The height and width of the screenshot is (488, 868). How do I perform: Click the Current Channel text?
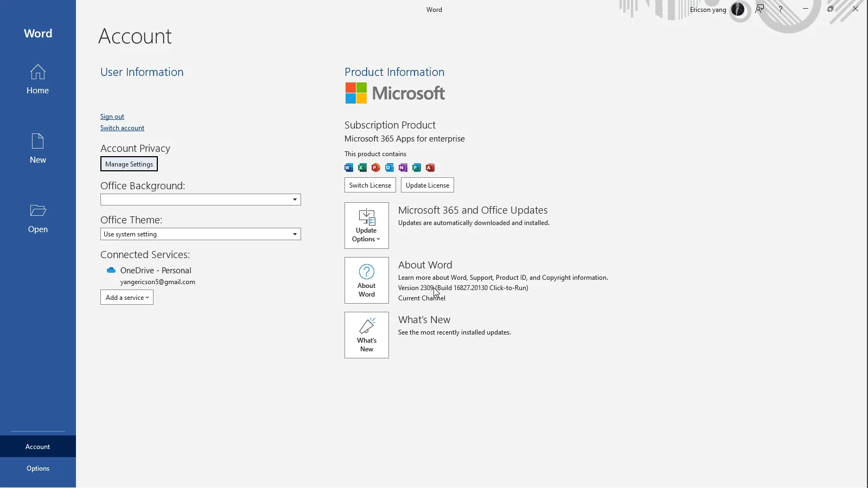(422, 298)
